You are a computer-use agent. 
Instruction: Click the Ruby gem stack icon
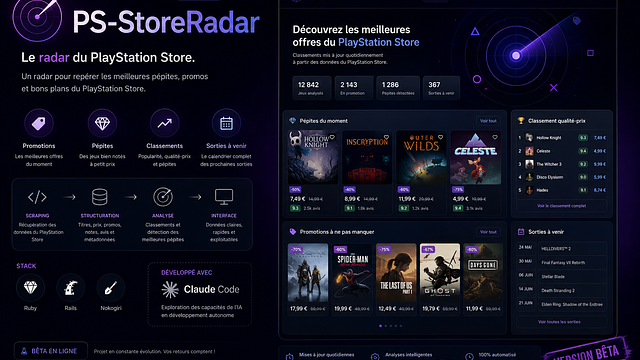[x=30, y=288]
